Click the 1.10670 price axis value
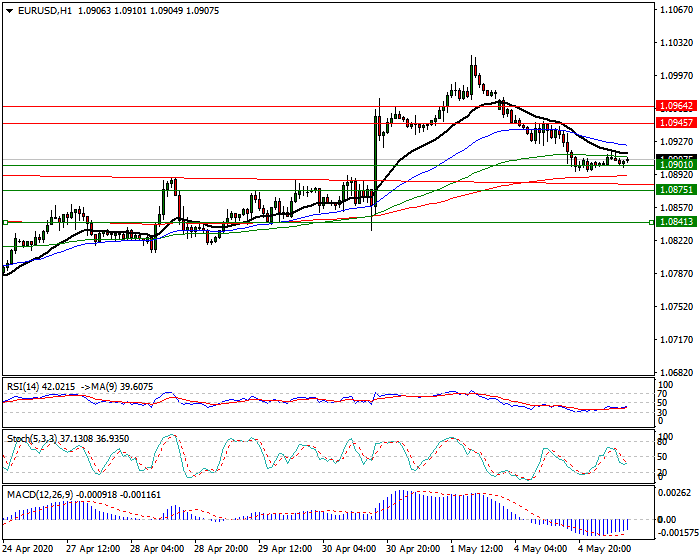 click(676, 10)
